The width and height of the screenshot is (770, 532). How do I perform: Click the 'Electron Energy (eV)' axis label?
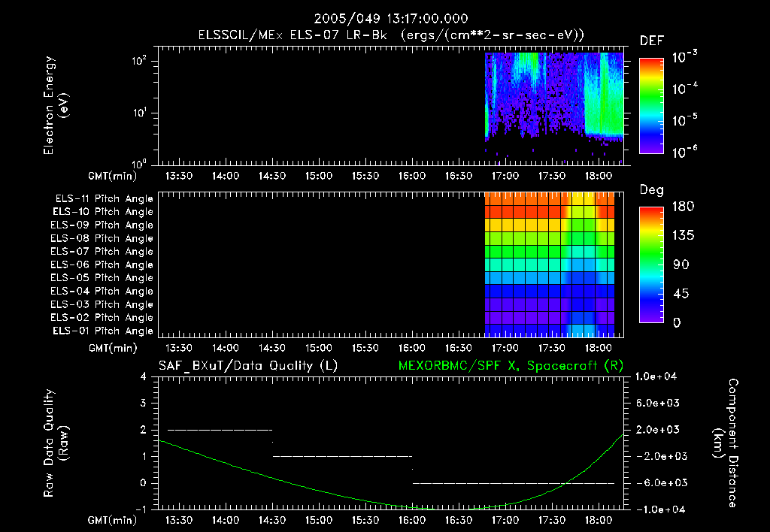tap(56, 105)
